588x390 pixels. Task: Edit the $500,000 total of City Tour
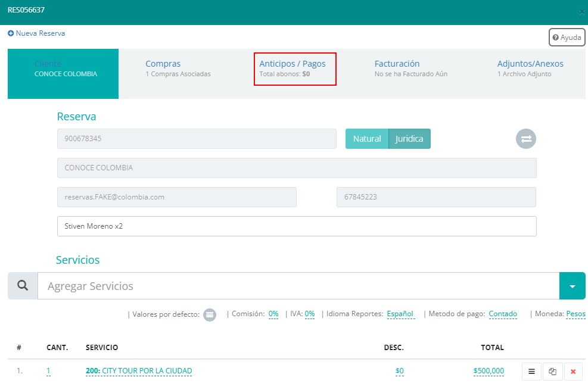(489, 371)
